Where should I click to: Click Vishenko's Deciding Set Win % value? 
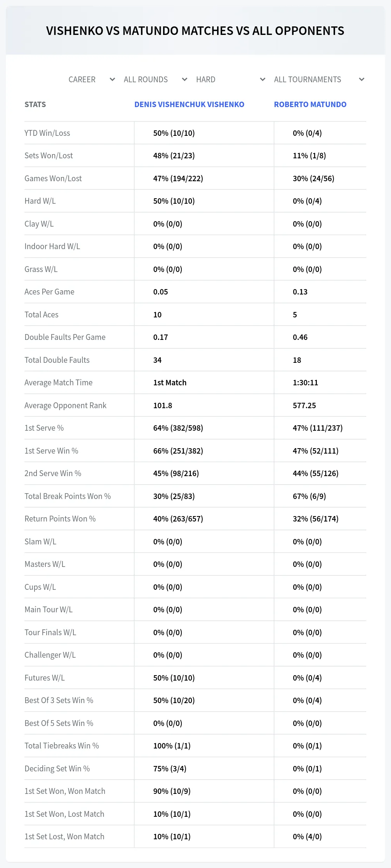tap(170, 769)
